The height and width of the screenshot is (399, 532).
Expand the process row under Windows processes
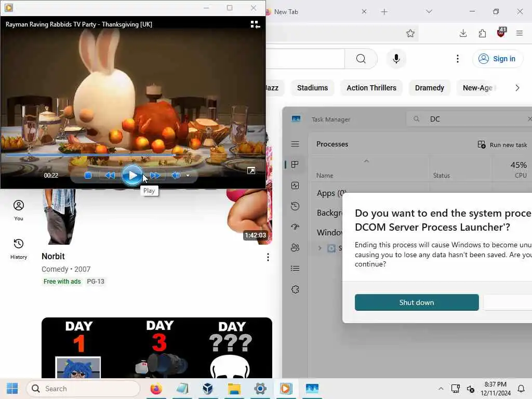tap(320, 248)
